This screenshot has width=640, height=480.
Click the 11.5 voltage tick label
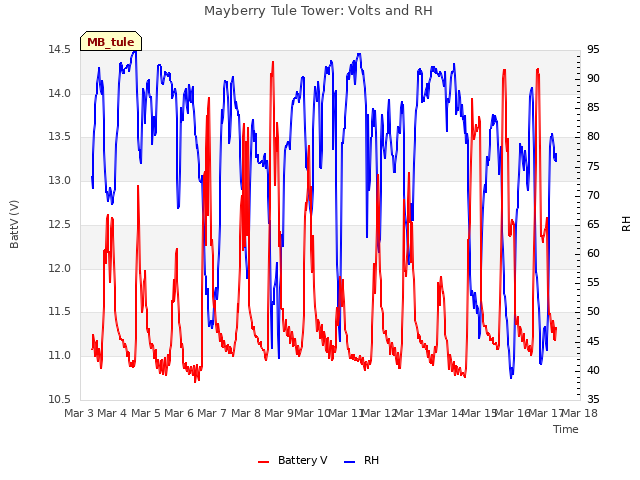pyautogui.click(x=59, y=312)
